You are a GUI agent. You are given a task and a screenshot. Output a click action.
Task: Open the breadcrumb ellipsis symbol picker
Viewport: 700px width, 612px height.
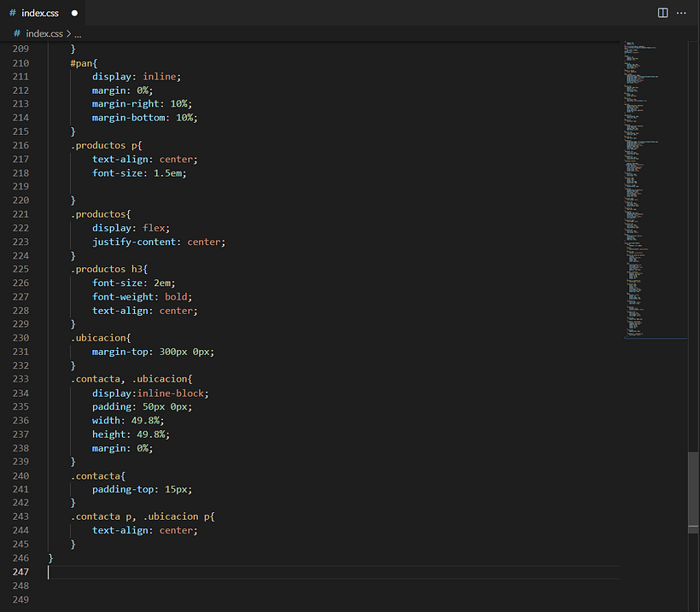click(78, 34)
